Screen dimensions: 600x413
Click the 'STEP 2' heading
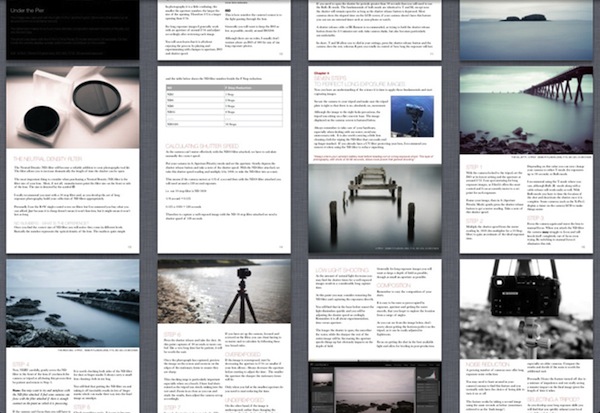pyautogui.click(x=474, y=221)
